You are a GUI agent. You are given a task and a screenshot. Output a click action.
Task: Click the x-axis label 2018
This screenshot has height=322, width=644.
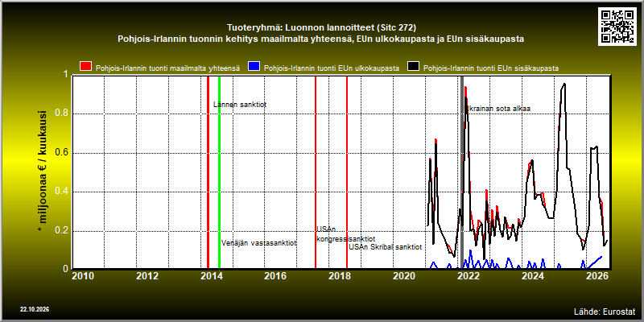pyautogui.click(x=339, y=276)
